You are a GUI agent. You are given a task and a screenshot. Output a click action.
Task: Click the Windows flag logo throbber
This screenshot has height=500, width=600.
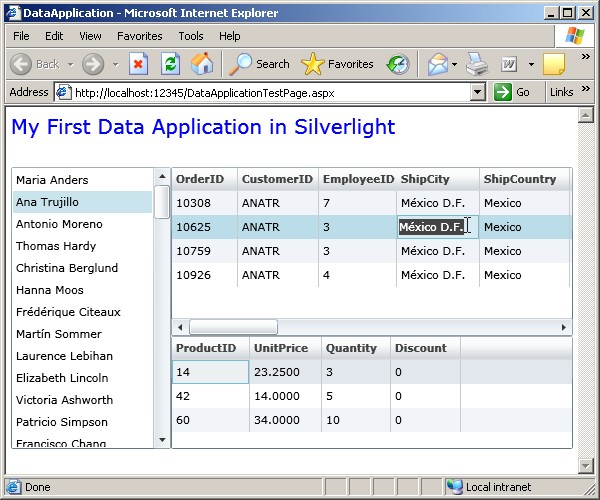[x=575, y=36]
